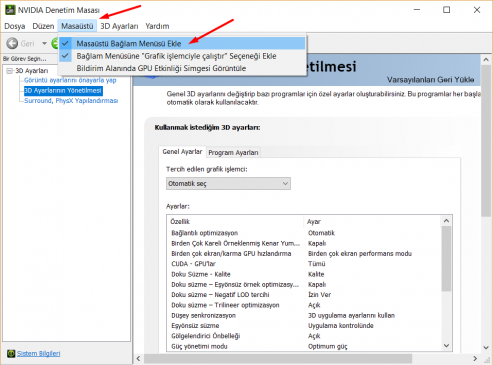Switch to Genel Ayarlar tab
This screenshot has height=365, width=493.
[x=182, y=152]
